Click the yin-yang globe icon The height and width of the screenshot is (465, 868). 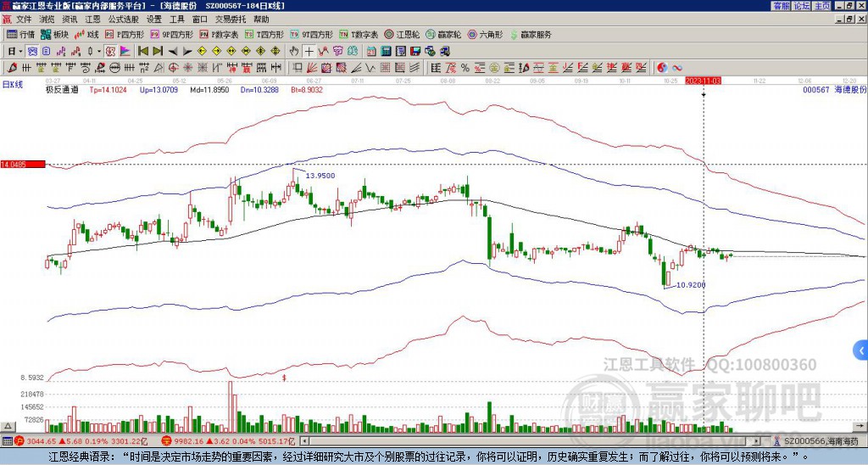tap(662, 68)
